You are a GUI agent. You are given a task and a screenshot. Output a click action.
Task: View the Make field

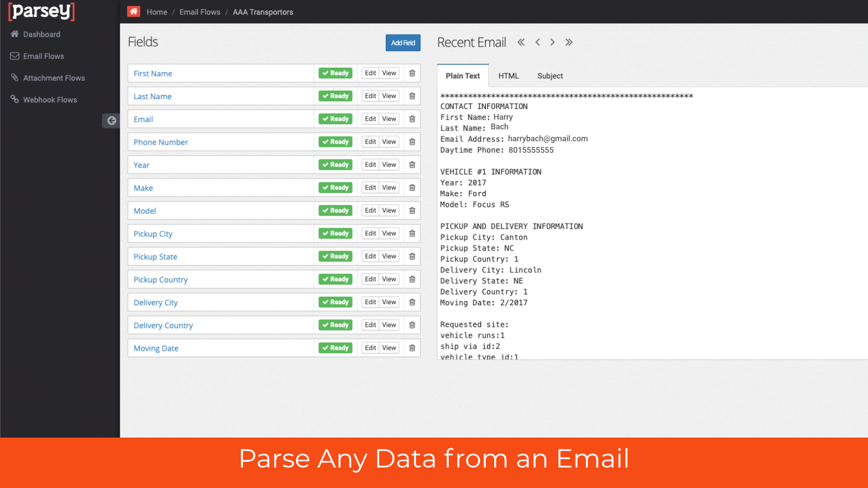(389, 188)
